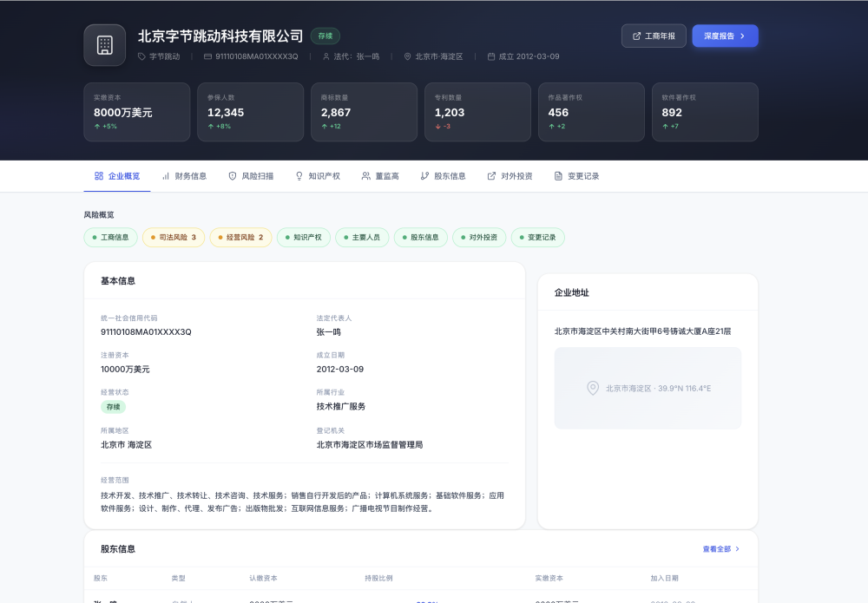Switch to the 股东信息 tab
The image size is (868, 603).
443,176
